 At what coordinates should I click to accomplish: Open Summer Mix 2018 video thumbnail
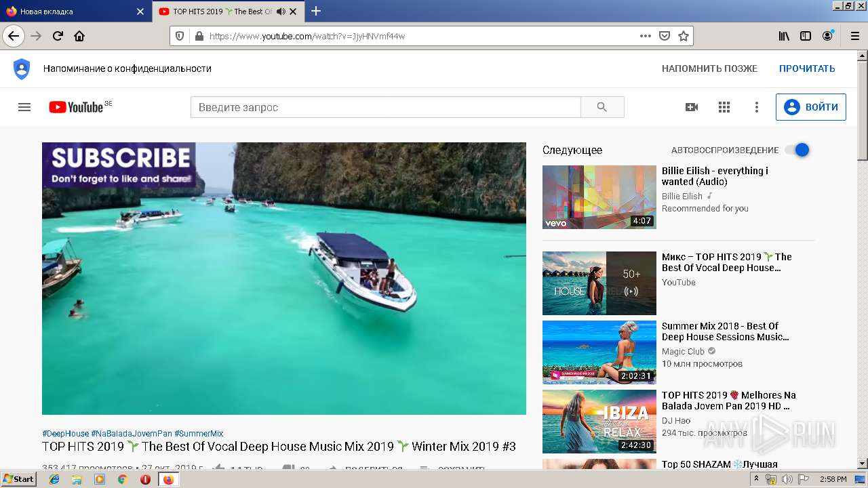click(x=599, y=352)
